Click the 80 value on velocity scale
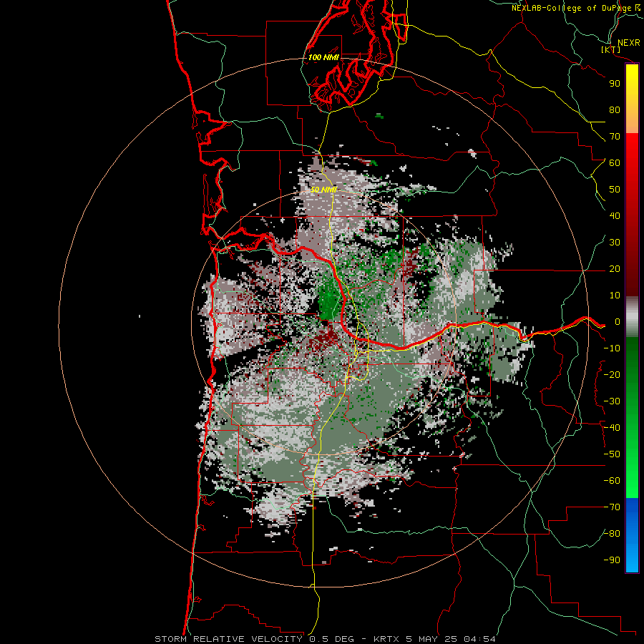Viewport: 644px width, 644px height. (x=615, y=110)
